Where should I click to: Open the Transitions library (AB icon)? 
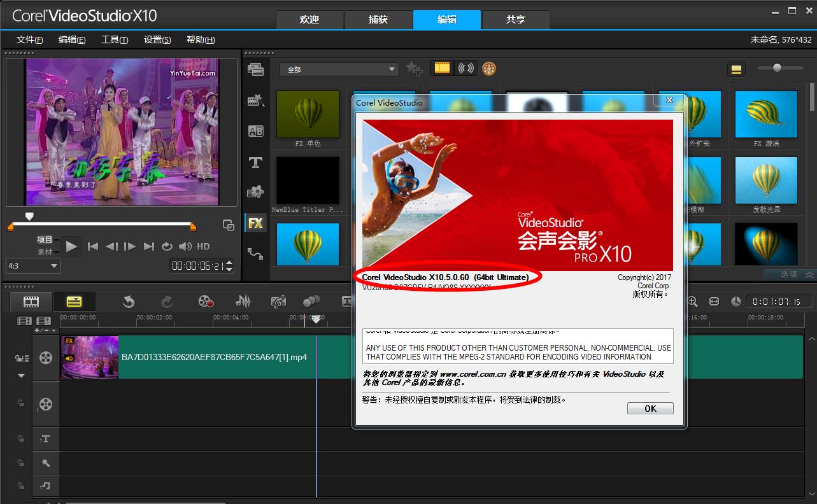(x=255, y=131)
